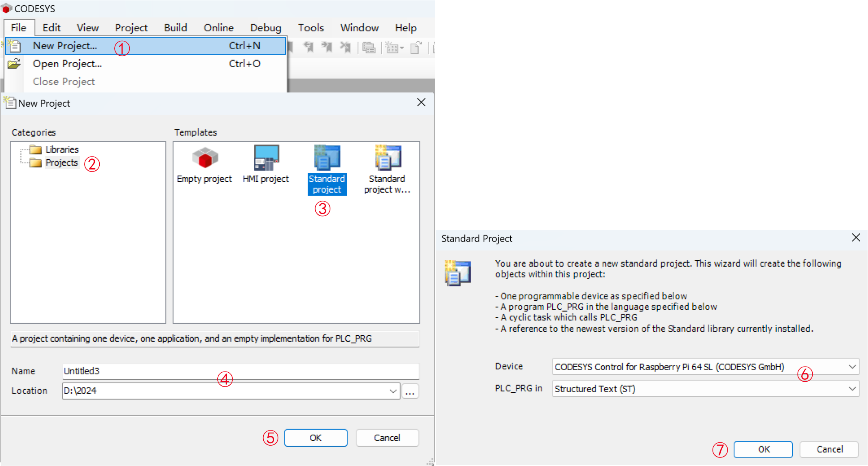Open the Help menu
Screen dimensions: 868x466
click(x=406, y=28)
